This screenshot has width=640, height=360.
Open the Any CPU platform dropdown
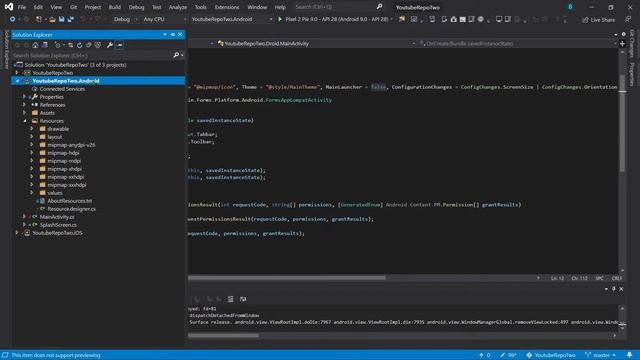[164, 19]
